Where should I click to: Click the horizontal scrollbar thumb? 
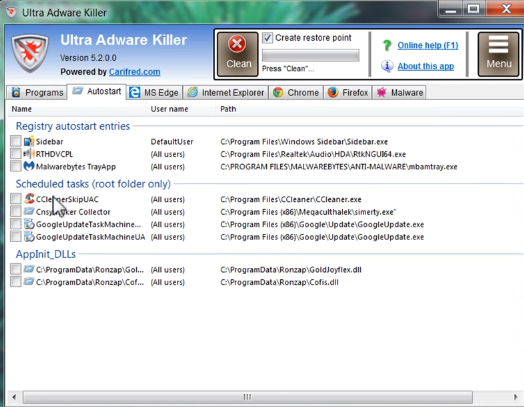coord(248,397)
